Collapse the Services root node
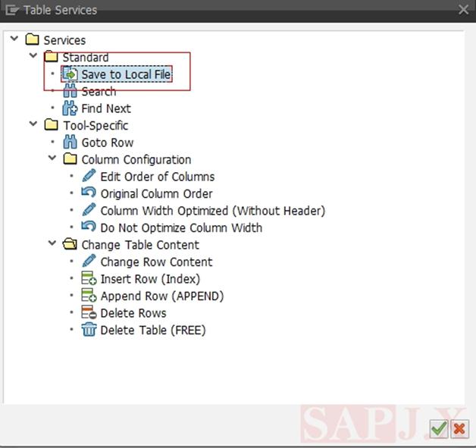Screen dimensions: 476x448 (14, 39)
